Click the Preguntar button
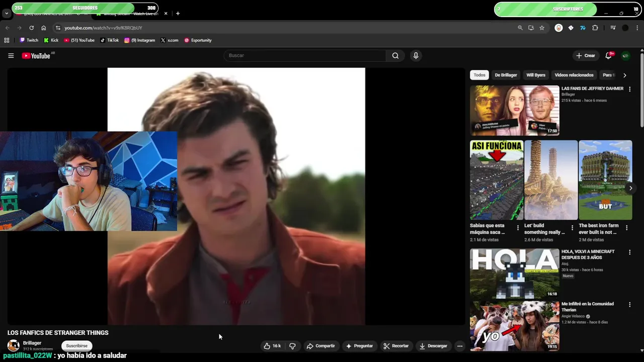Screen dimensions: 644x362 (359, 346)
